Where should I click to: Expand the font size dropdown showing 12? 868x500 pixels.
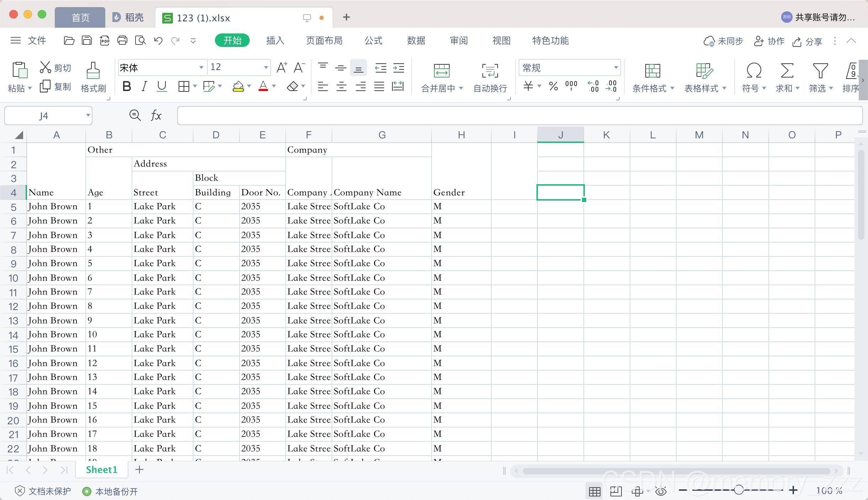pyautogui.click(x=265, y=67)
